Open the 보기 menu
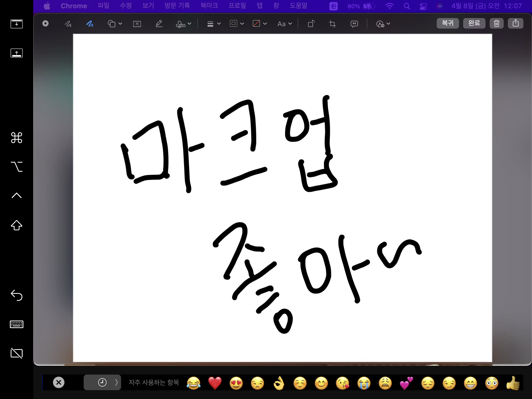Viewport: 532px width, 399px height. (148, 6)
